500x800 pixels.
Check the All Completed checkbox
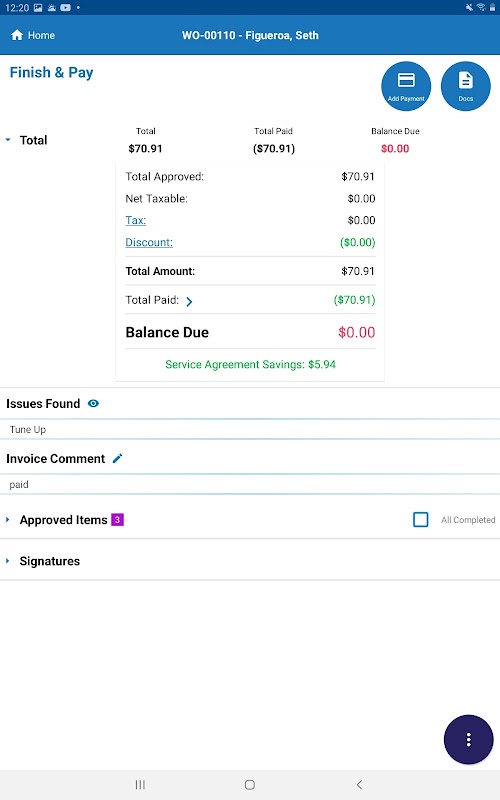420,519
